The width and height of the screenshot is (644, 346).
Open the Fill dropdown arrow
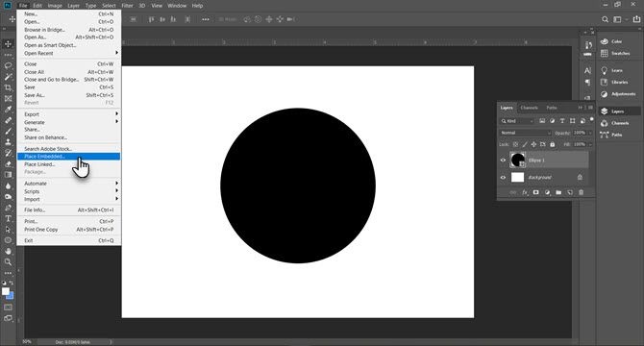pyautogui.click(x=590, y=144)
